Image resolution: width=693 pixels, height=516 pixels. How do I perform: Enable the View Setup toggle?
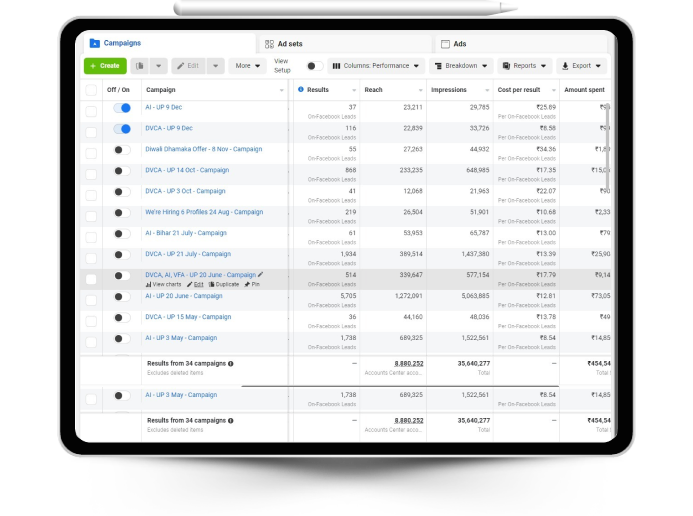click(x=314, y=66)
